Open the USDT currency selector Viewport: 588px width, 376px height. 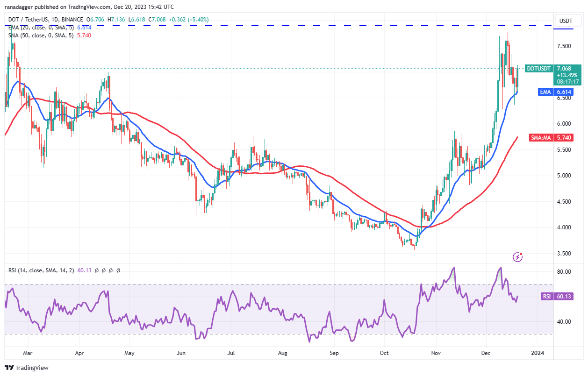pos(566,21)
